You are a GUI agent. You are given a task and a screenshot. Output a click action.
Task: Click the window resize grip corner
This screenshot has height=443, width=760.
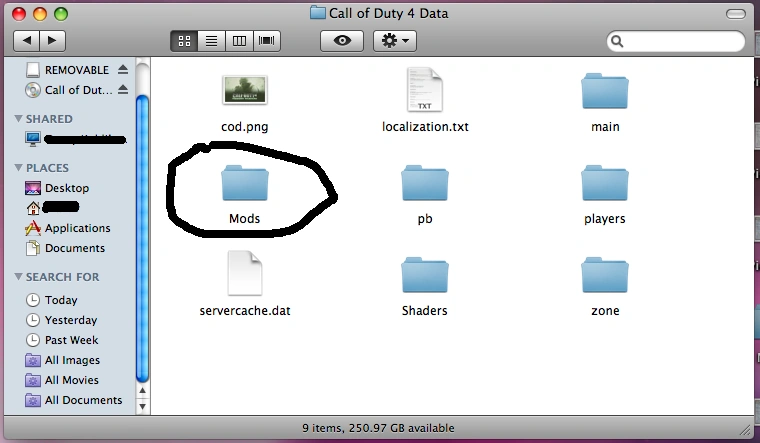(x=745, y=428)
